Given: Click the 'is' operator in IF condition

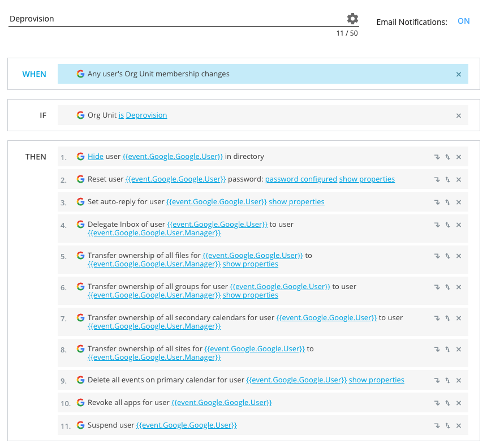Looking at the screenshot, I should [x=121, y=115].
